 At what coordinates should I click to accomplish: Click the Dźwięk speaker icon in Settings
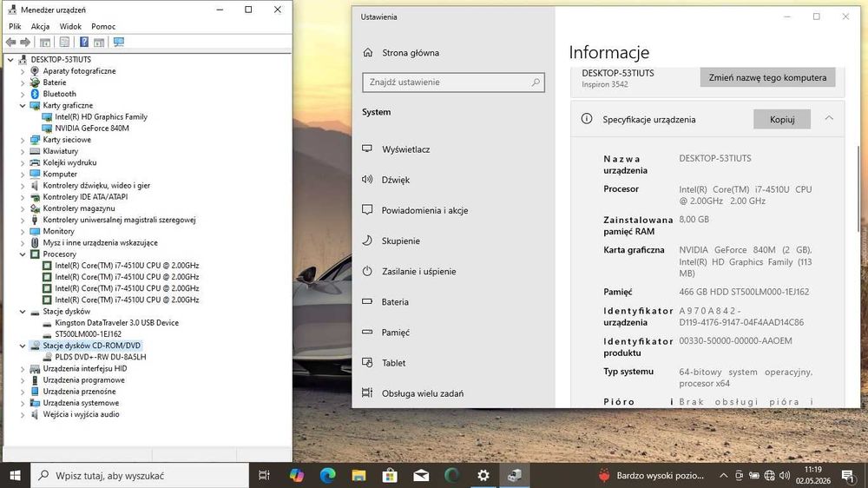pos(367,180)
